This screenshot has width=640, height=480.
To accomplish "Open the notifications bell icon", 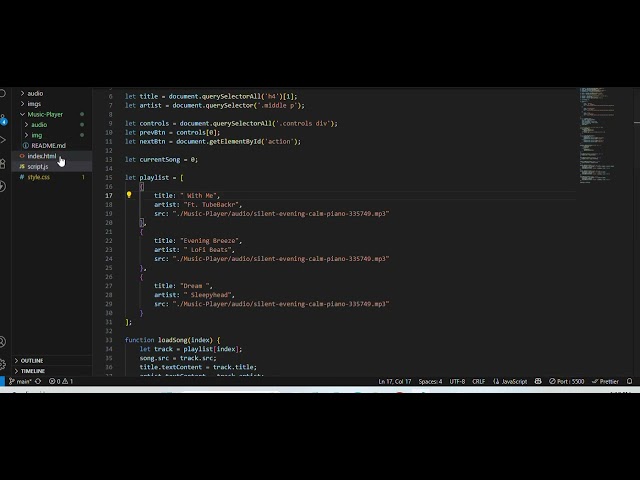I will point(629,381).
